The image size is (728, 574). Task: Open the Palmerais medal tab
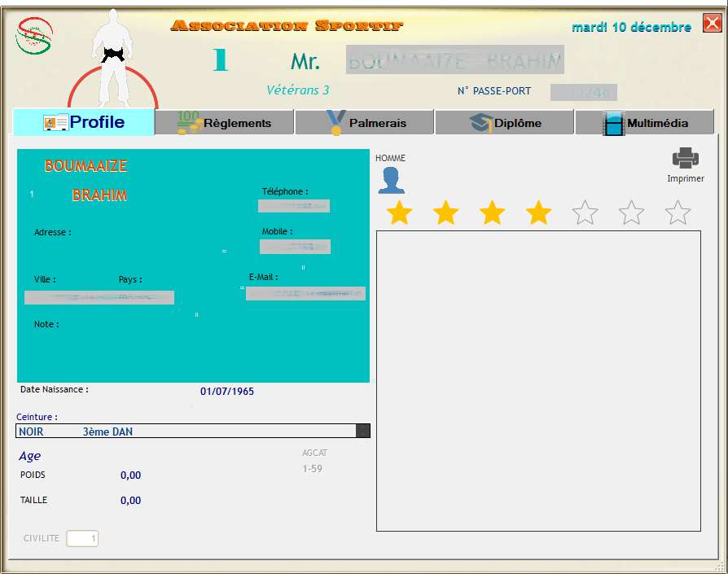tap(365, 123)
